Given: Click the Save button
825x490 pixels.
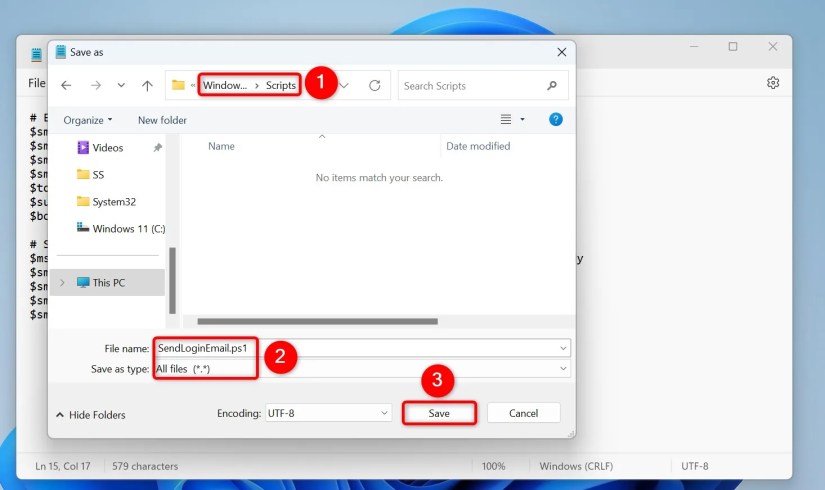Looking at the screenshot, I should (x=439, y=413).
